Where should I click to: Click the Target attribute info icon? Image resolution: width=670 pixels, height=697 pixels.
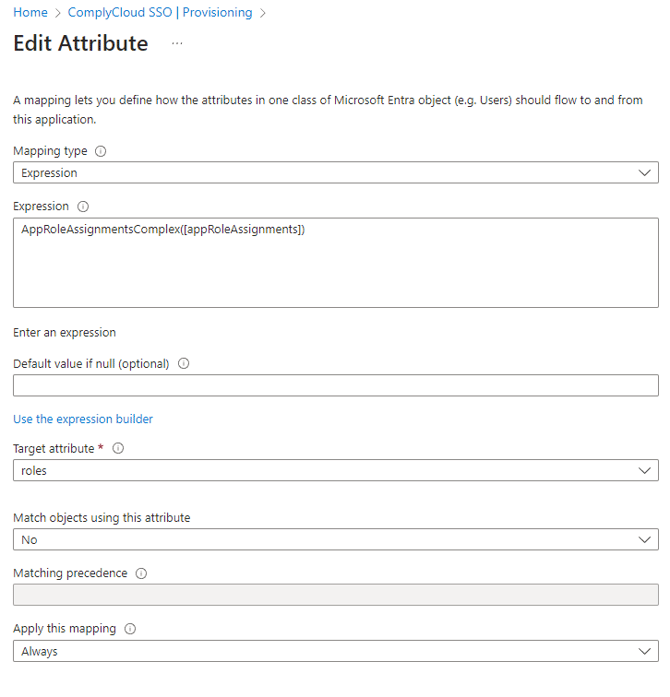[118, 449]
